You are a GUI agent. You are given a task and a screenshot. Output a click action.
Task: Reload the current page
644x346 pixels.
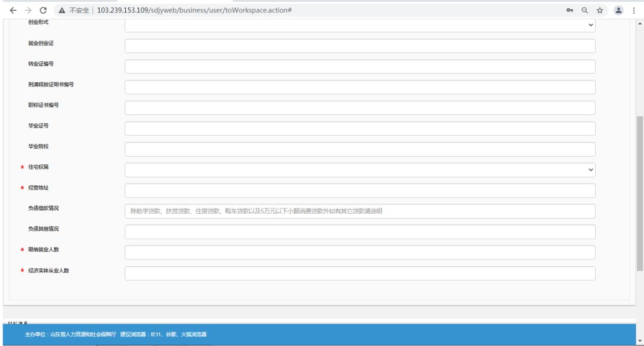point(43,10)
